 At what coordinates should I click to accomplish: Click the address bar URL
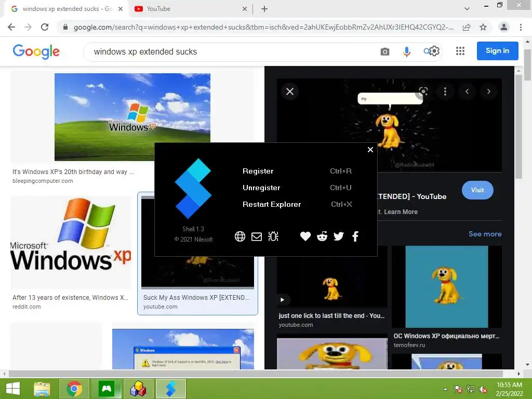click(263, 27)
